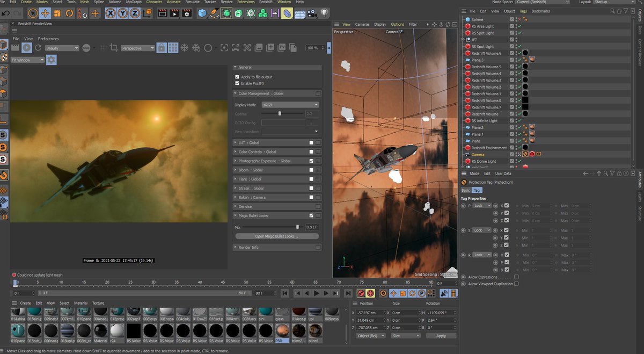Click the Render View clapperboard icon
Viewport: 644px width, 354px height.
[162, 13]
